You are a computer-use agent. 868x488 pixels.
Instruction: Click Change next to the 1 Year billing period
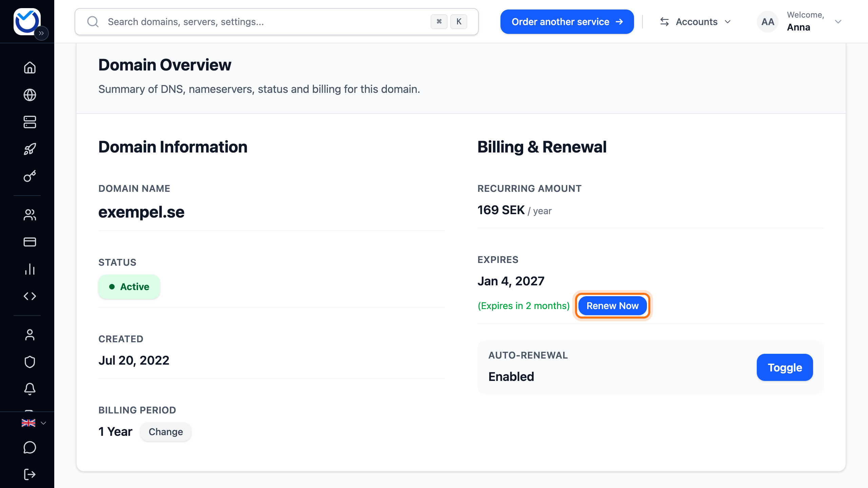click(x=166, y=432)
